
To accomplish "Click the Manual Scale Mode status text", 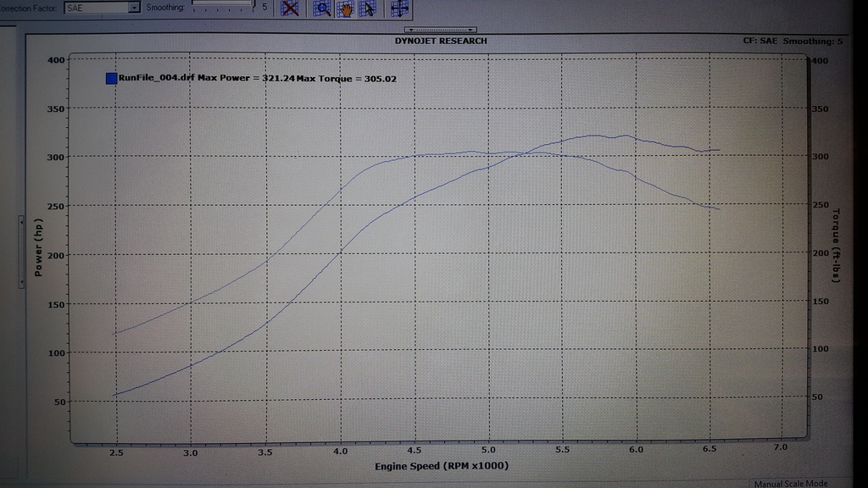I will [791, 484].
